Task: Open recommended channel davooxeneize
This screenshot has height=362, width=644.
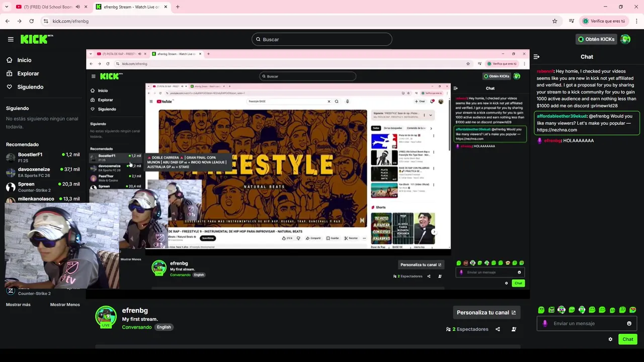Action: coord(43,172)
